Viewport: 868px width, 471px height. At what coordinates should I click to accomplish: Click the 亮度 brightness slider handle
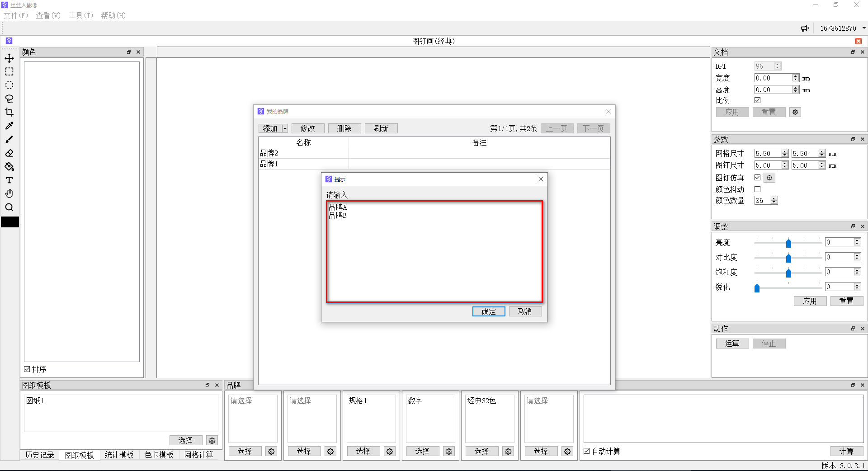tap(788, 243)
